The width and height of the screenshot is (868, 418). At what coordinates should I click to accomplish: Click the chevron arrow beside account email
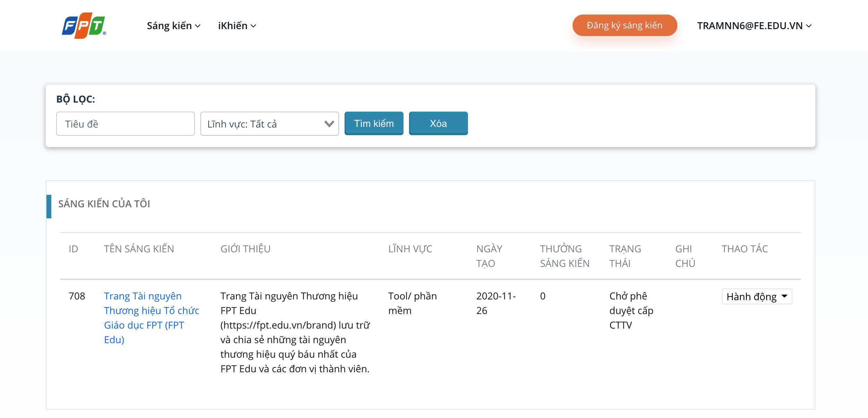coord(809,26)
